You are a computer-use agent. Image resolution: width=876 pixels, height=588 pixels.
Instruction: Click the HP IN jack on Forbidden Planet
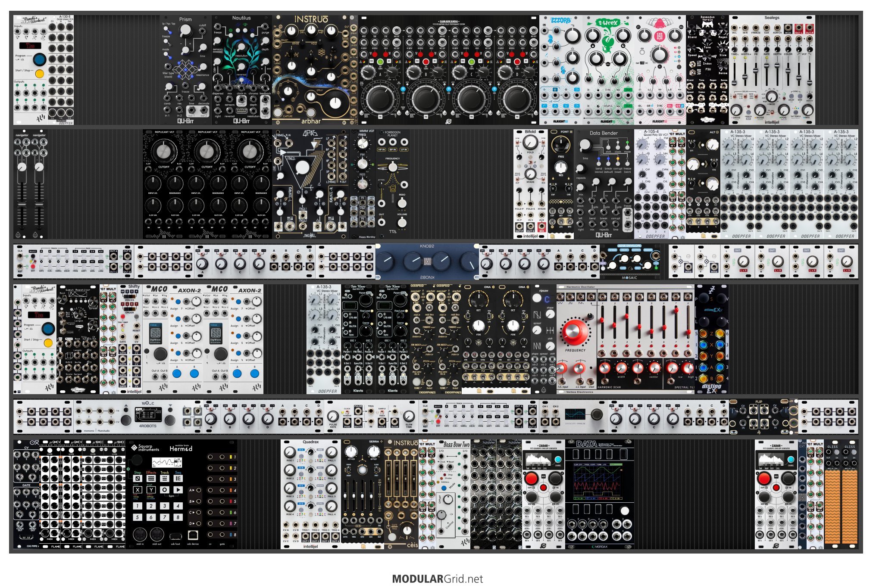tap(382, 141)
